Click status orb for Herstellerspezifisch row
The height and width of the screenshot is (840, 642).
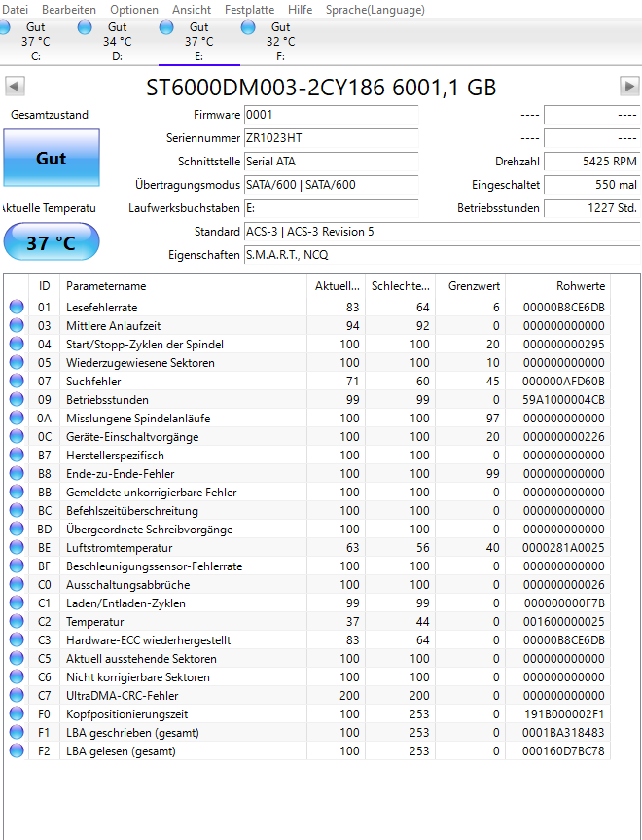(x=17, y=455)
